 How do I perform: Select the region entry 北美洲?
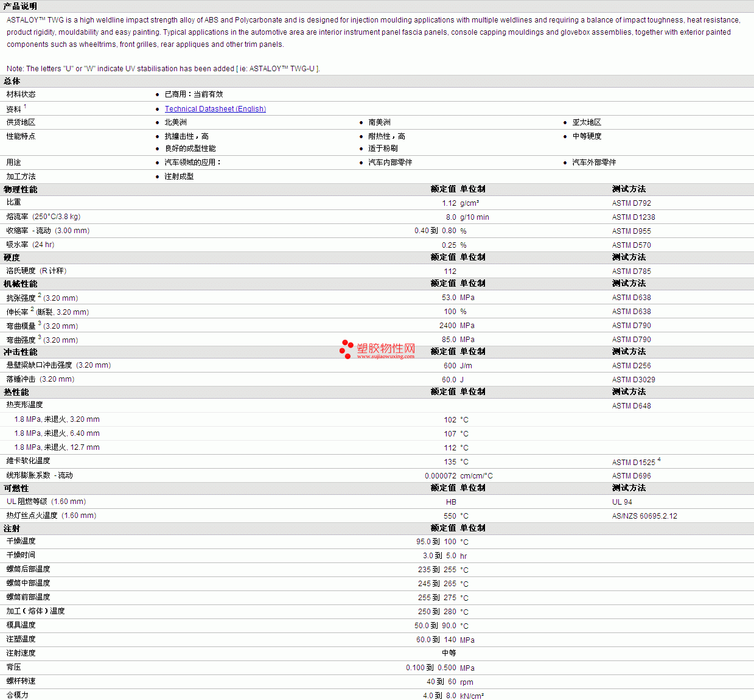coord(175,122)
